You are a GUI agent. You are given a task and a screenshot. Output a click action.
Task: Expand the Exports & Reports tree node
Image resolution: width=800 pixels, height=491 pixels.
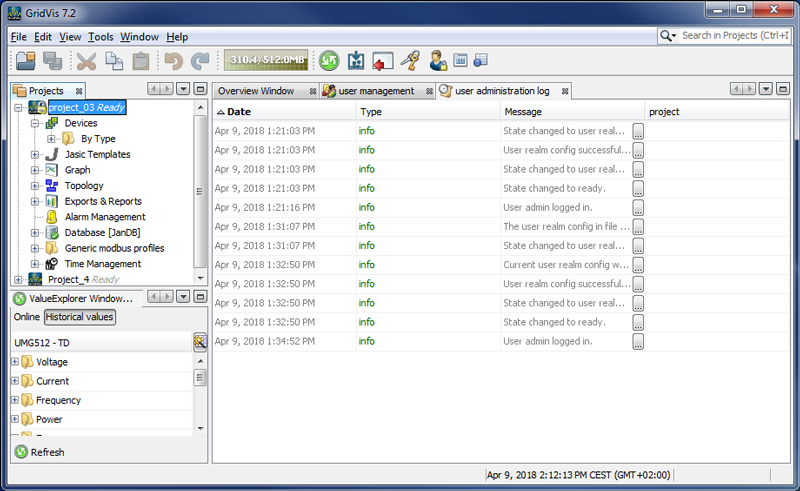[35, 201]
